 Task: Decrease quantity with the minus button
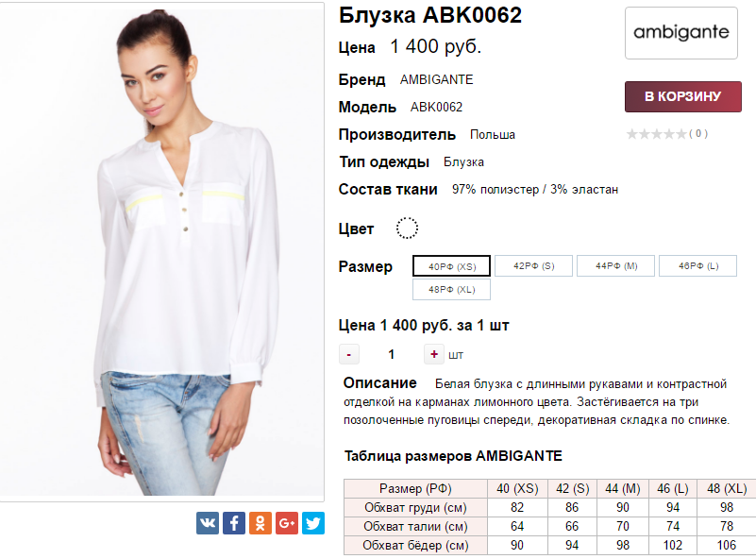point(348,354)
